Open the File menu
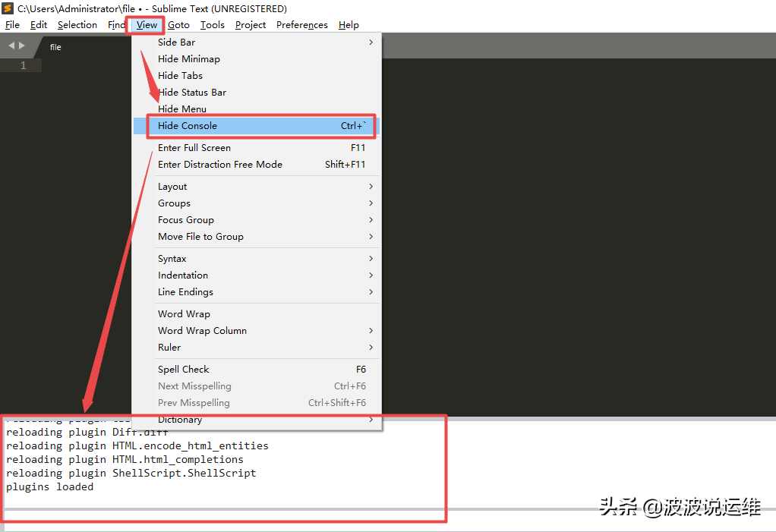 12,25
